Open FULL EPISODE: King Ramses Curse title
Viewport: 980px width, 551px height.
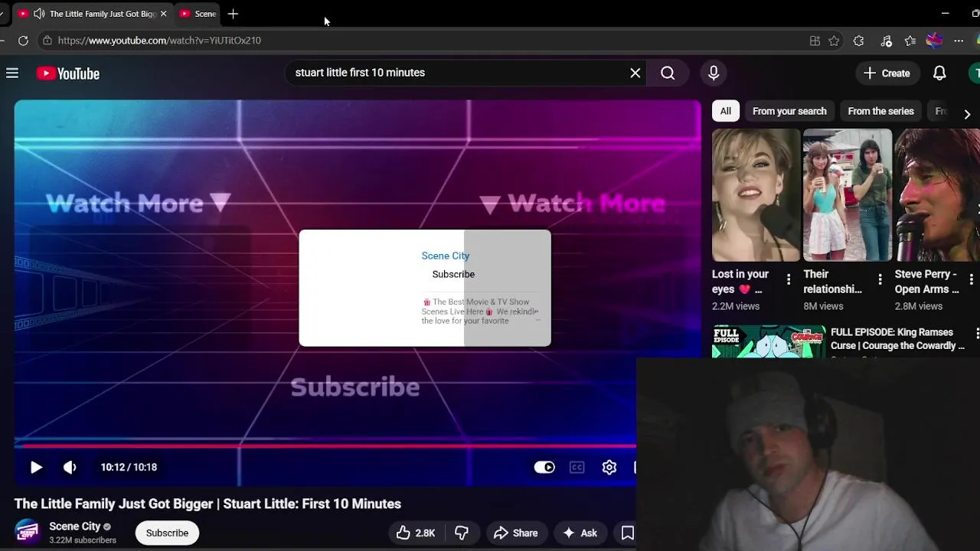coord(897,339)
